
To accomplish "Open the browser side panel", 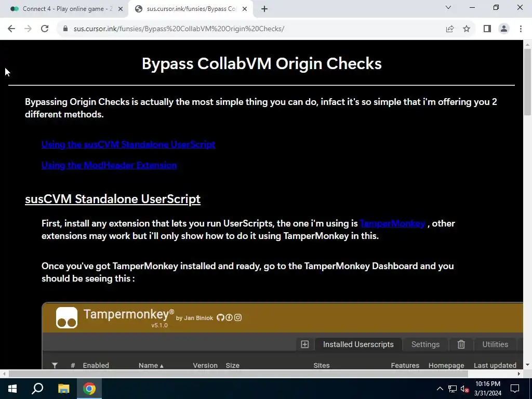I will [x=487, y=29].
